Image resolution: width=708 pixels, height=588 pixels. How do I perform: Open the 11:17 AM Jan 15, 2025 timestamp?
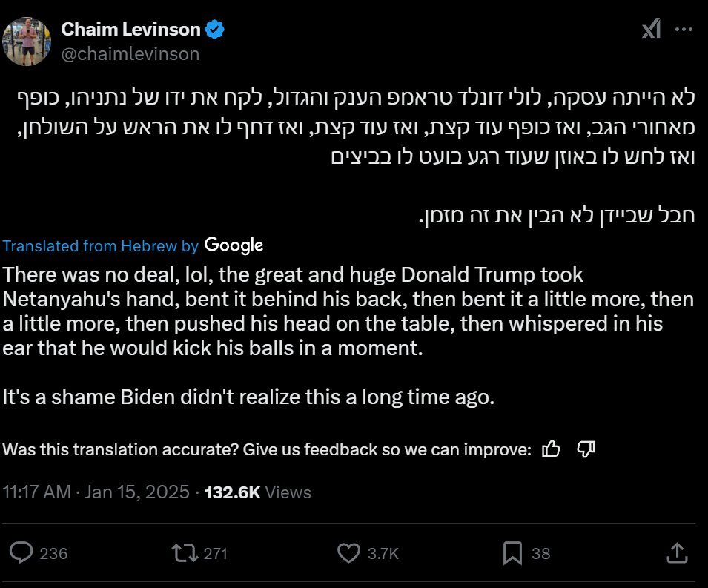coord(96,492)
